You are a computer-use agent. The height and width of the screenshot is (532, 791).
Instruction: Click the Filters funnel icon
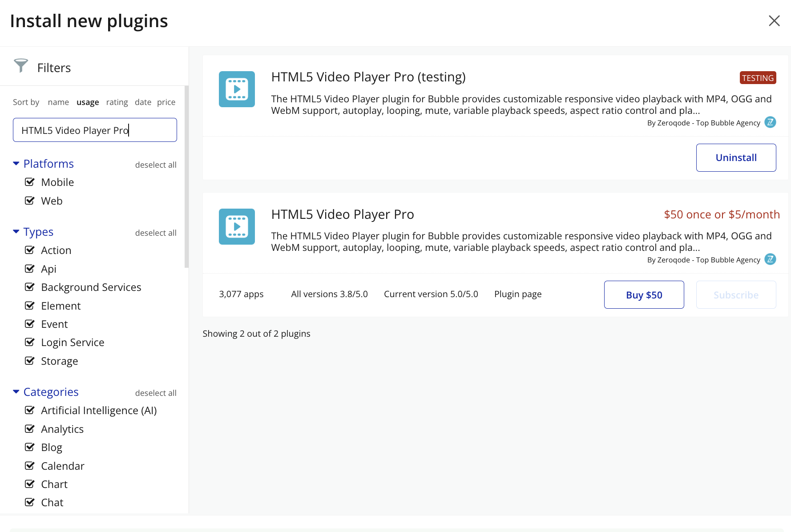(x=20, y=66)
